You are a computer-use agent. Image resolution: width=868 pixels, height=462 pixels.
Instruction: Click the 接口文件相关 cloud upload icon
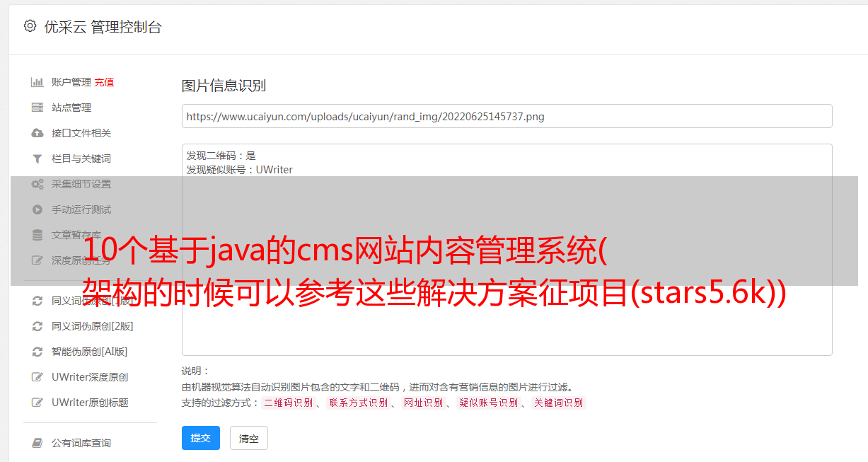coord(37,133)
